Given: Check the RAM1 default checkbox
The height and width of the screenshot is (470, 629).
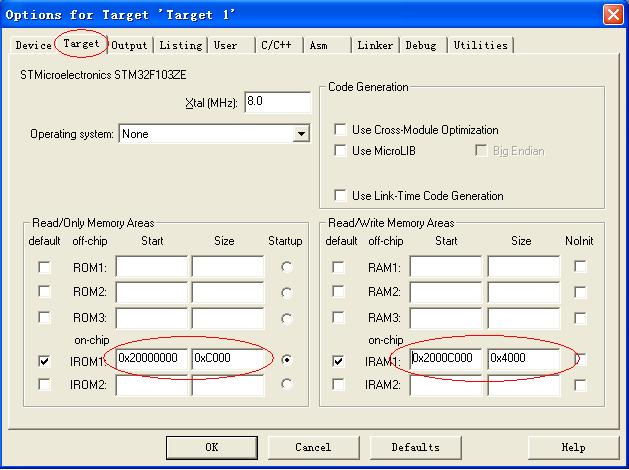Looking at the screenshot, I should 338,267.
